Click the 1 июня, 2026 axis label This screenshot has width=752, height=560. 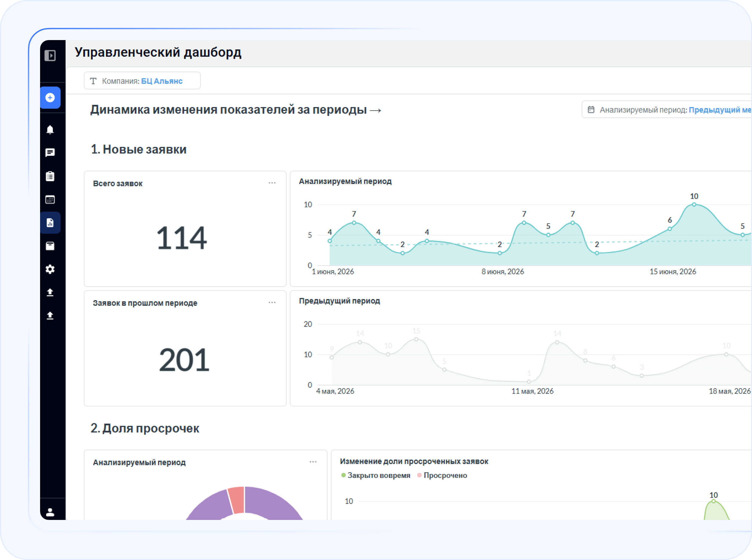[x=333, y=271]
